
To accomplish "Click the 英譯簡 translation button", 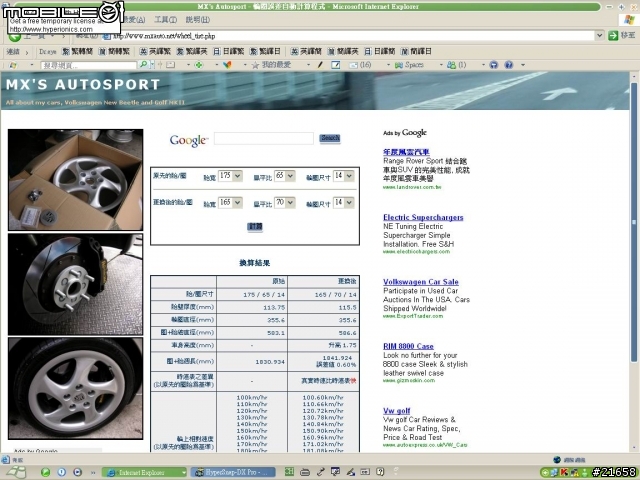I will tap(306, 51).
